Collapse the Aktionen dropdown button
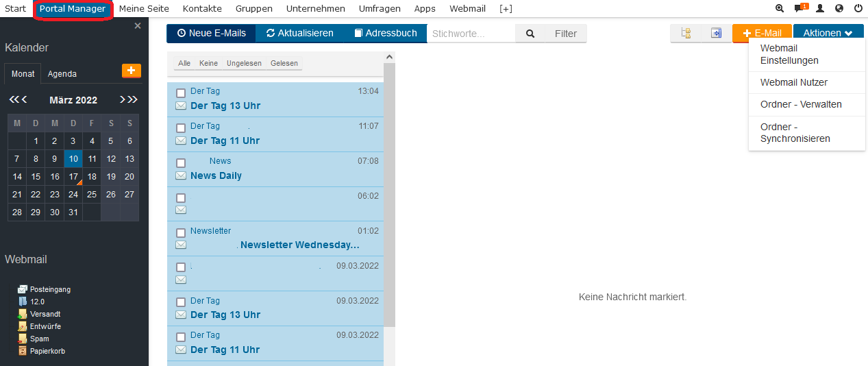Image resolution: width=868 pixels, height=366 pixels. pos(828,33)
